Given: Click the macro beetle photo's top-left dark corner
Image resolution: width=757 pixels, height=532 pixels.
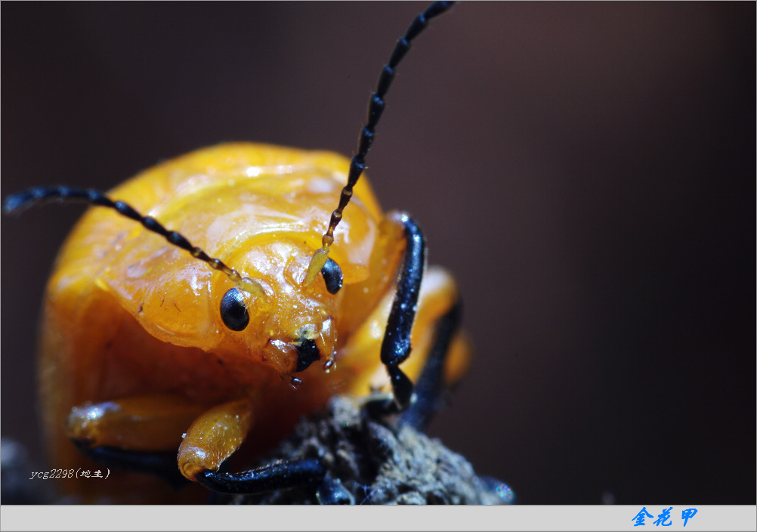Looking at the screenshot, I should [x=23, y=23].
